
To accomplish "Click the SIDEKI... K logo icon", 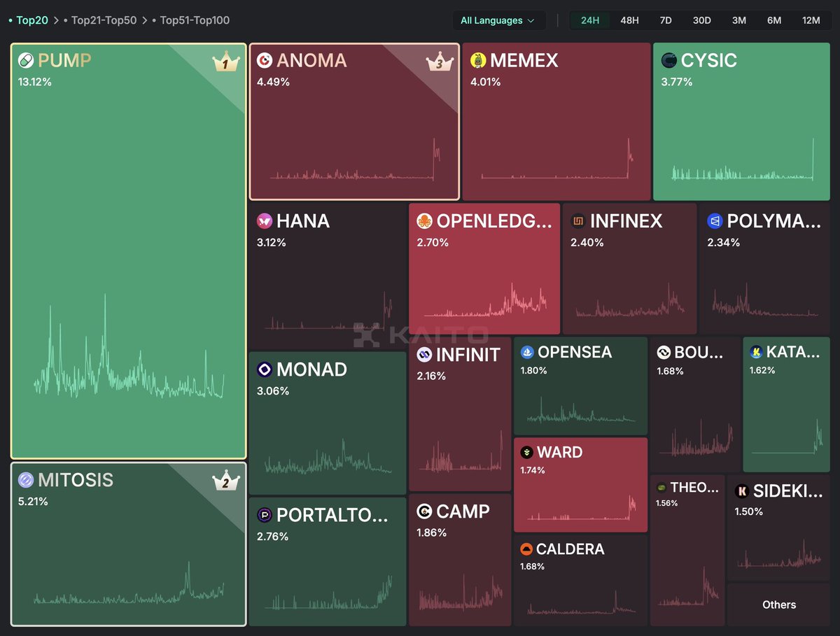I will click(742, 491).
